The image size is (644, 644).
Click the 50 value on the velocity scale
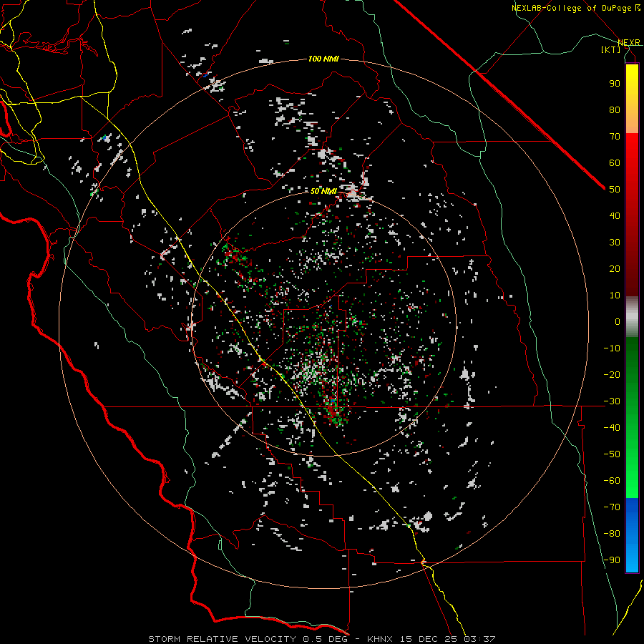click(x=615, y=190)
